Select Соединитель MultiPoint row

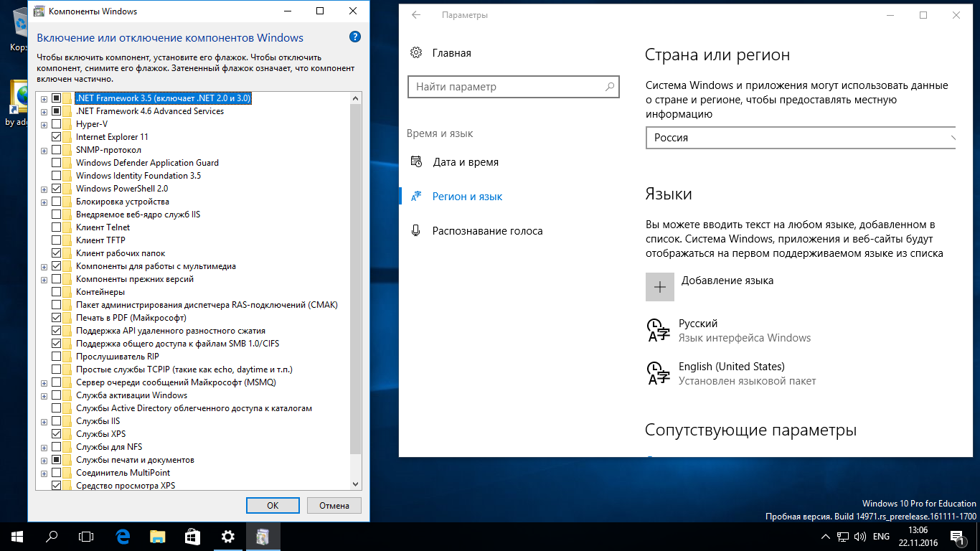[123, 473]
